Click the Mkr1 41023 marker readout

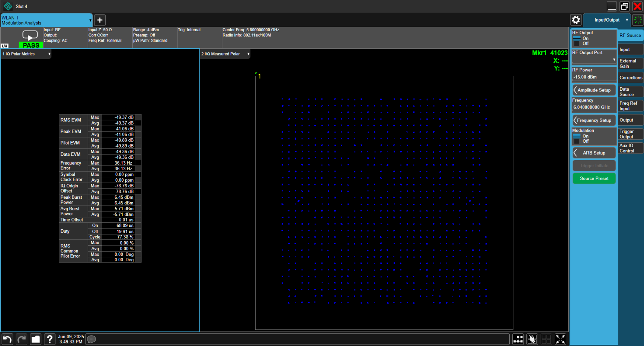550,53
